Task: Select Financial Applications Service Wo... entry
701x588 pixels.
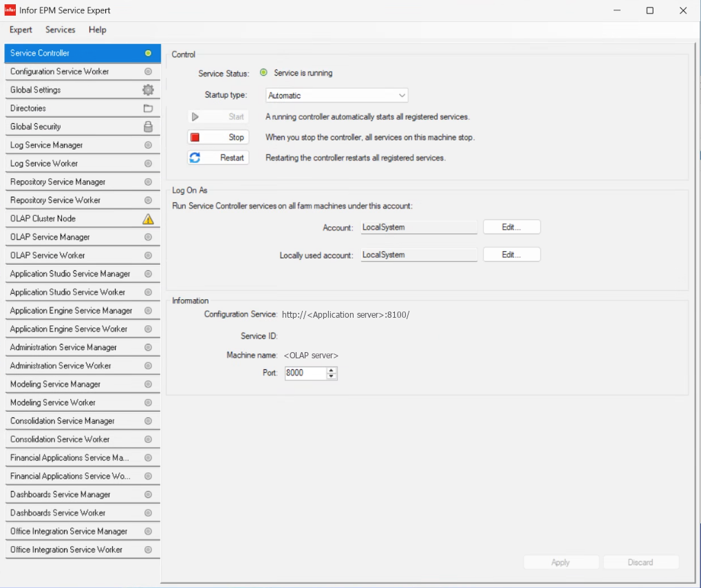Action: point(83,476)
